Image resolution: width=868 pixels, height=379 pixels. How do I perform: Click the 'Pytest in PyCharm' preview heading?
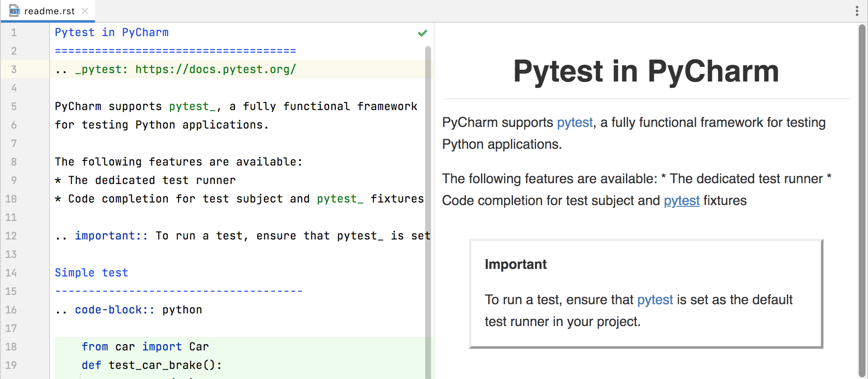646,71
